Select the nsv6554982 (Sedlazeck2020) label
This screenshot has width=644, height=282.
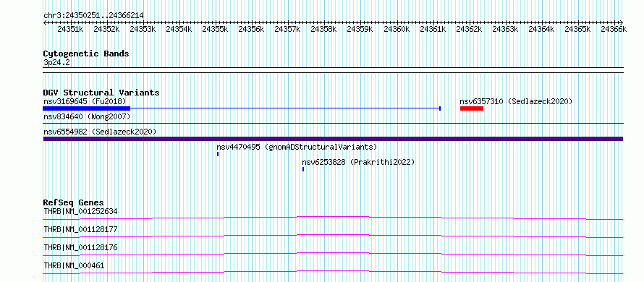point(100,132)
